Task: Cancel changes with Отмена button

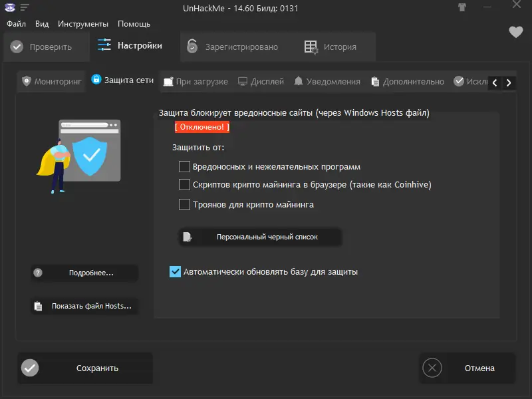Action: (467, 368)
